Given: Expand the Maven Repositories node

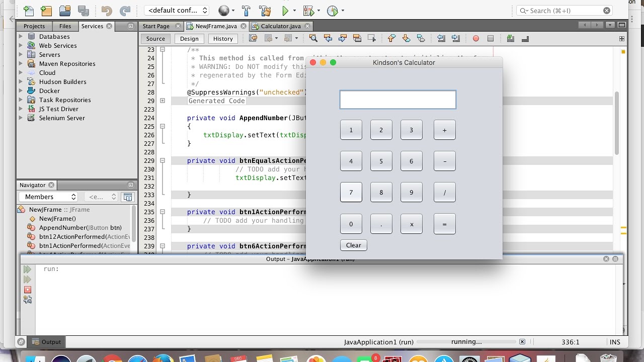Looking at the screenshot, I should click(x=21, y=63).
